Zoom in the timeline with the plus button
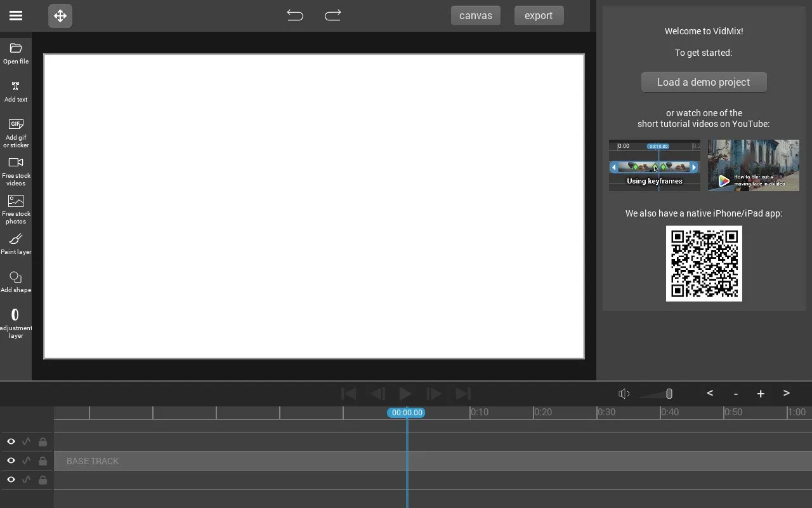 point(761,394)
